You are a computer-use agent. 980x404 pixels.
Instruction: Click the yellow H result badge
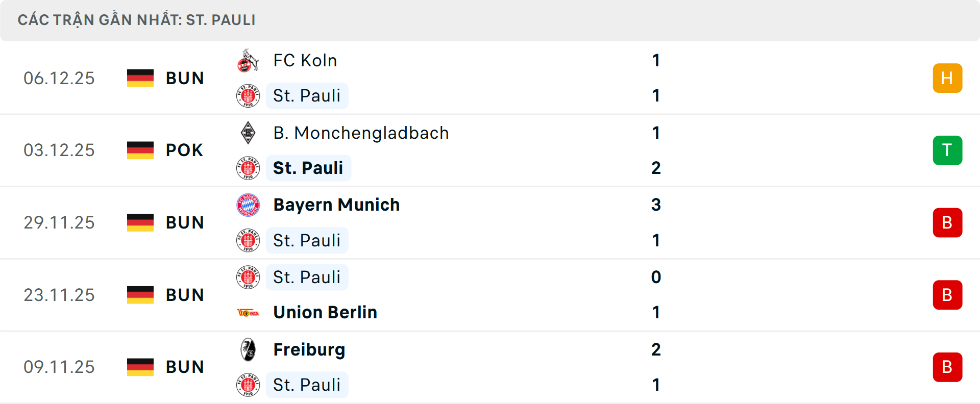947,78
